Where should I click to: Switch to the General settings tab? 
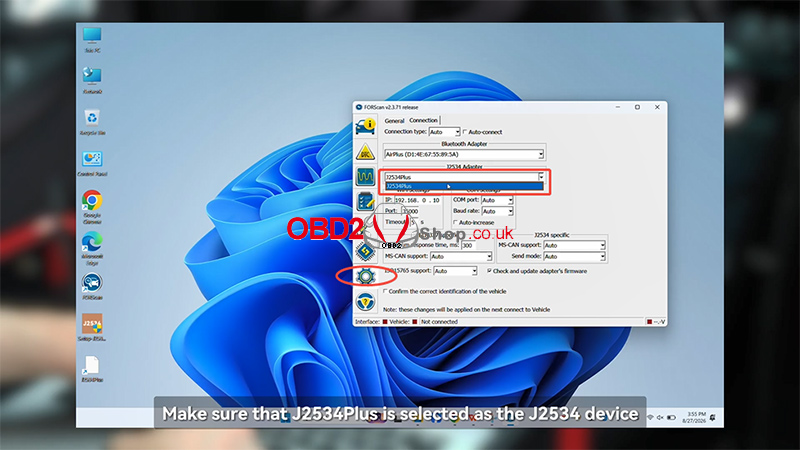click(394, 121)
